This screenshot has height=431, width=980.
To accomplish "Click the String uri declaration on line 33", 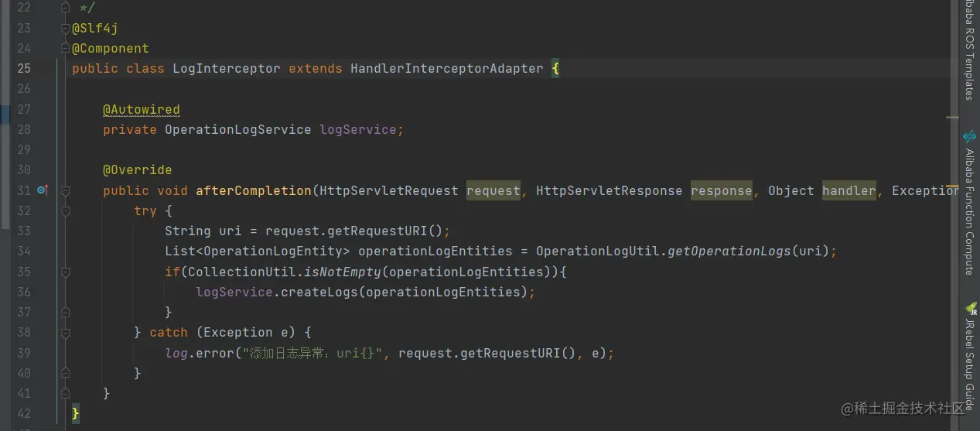I will (207, 231).
